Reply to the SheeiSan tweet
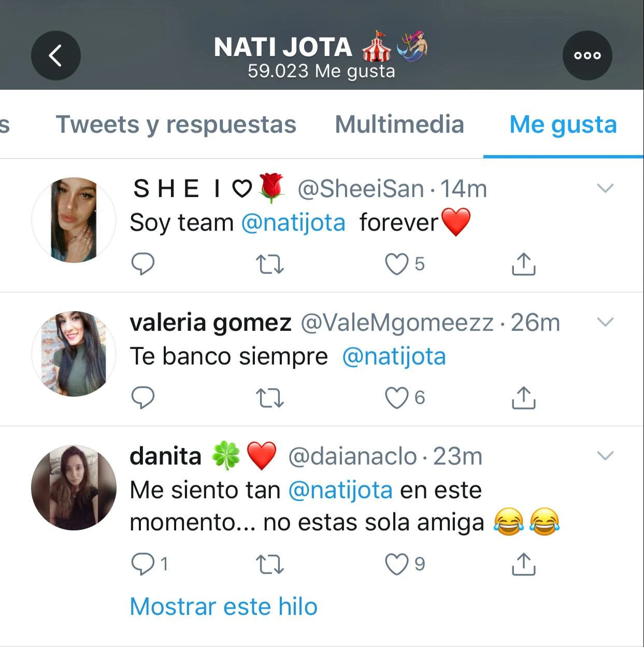Viewport: 644px width, 647px height. pyautogui.click(x=143, y=264)
